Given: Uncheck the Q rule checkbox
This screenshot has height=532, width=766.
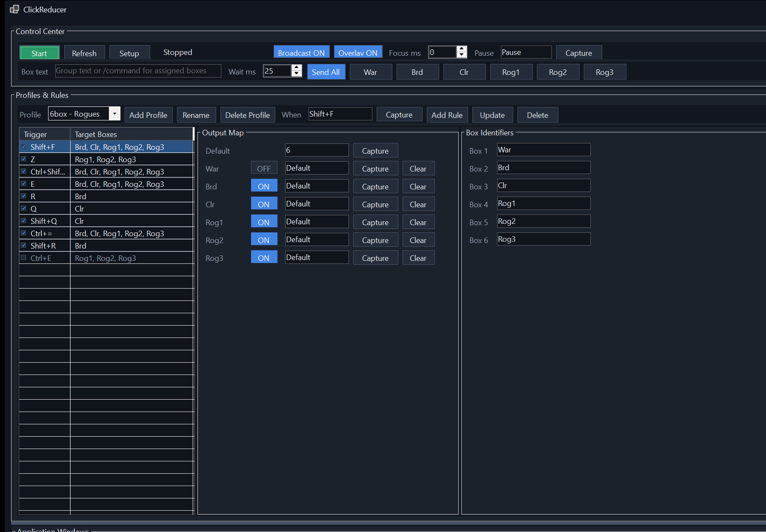Looking at the screenshot, I should 23,208.
